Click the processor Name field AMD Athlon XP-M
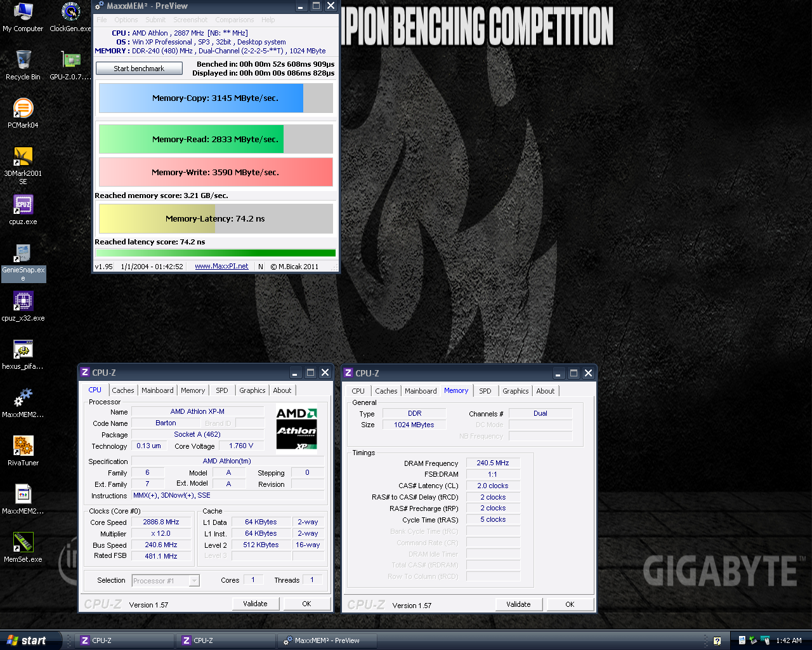 pyautogui.click(x=197, y=411)
